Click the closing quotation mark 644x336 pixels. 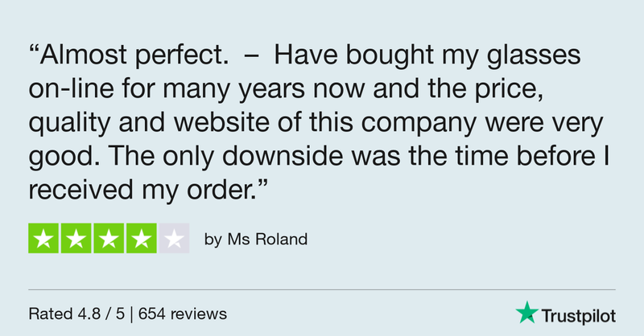pyautogui.click(x=262, y=183)
